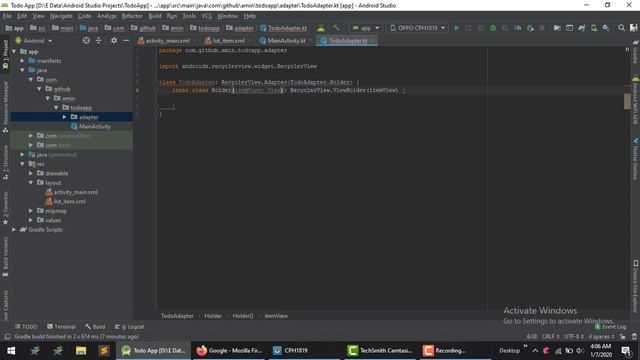Expand the Gradle Scripts node
The width and height of the screenshot is (640, 360).
tap(14, 230)
